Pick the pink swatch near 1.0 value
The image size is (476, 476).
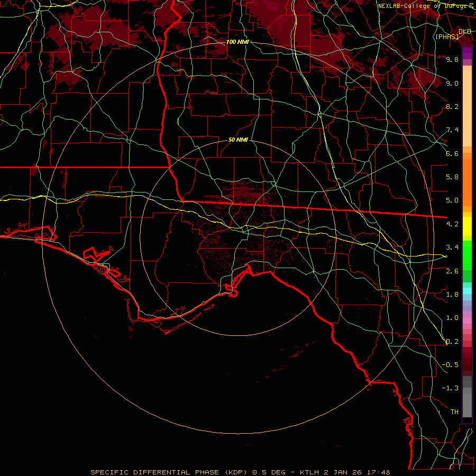click(x=467, y=321)
